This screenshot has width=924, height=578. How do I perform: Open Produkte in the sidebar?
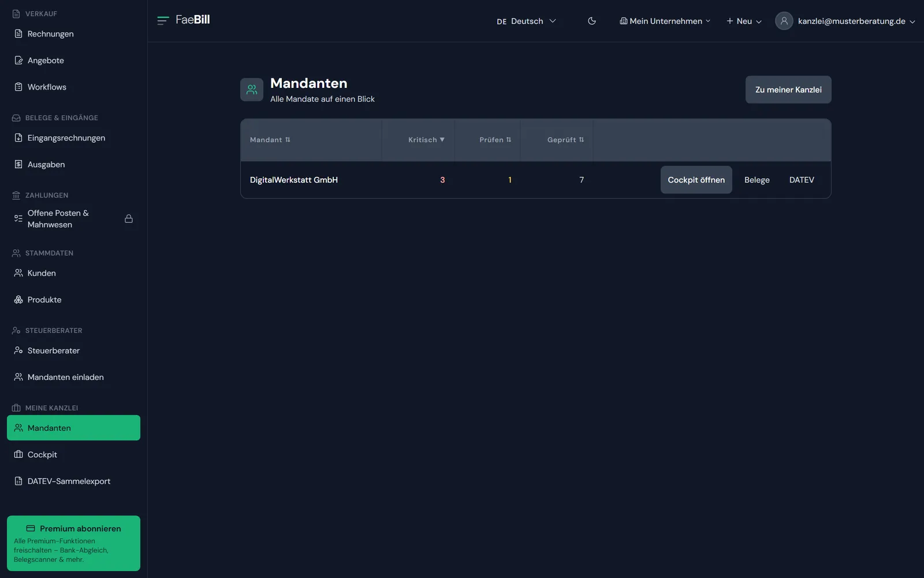coord(73,299)
